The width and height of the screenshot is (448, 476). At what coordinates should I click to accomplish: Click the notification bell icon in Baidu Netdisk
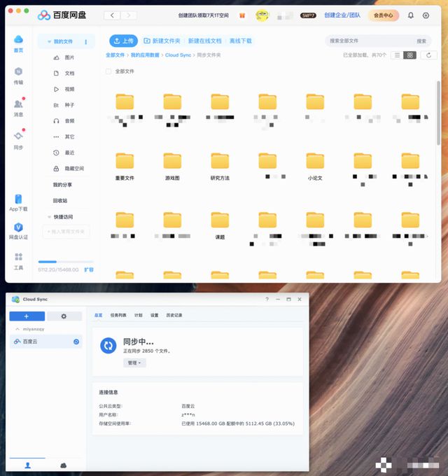click(410, 15)
